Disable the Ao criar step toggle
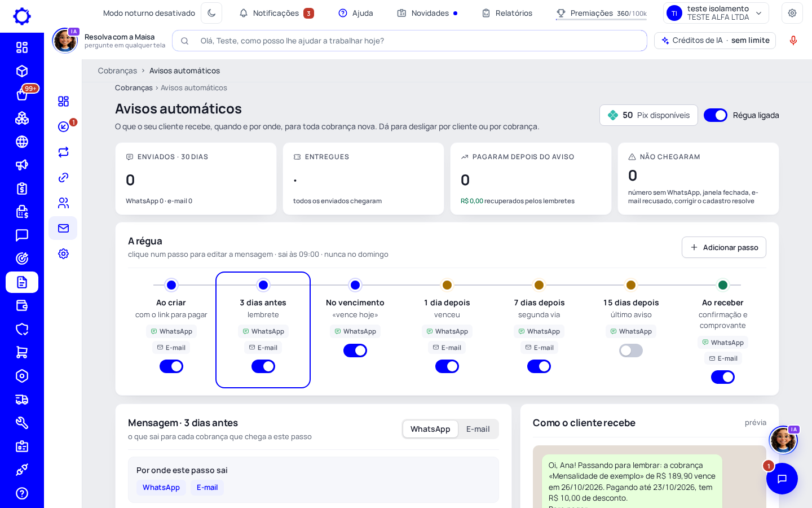 pyautogui.click(x=171, y=366)
